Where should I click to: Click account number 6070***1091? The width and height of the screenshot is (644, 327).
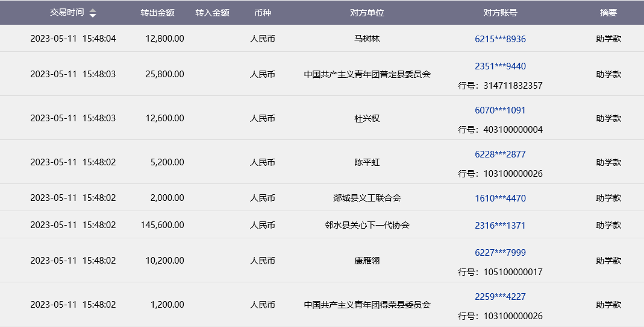(x=500, y=110)
